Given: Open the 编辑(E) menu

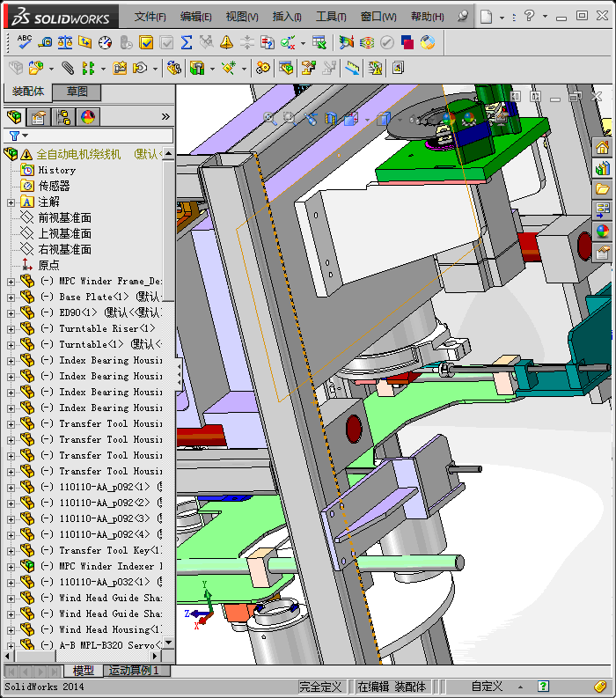Looking at the screenshot, I should 196,17.
